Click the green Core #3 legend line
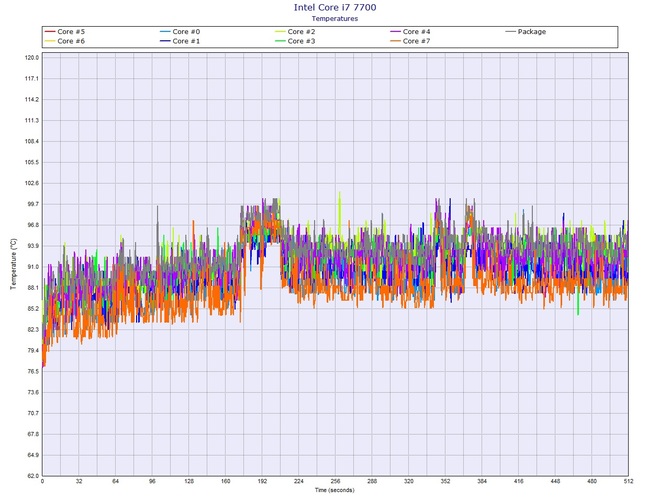This screenshot has width=670, height=502. [280, 41]
